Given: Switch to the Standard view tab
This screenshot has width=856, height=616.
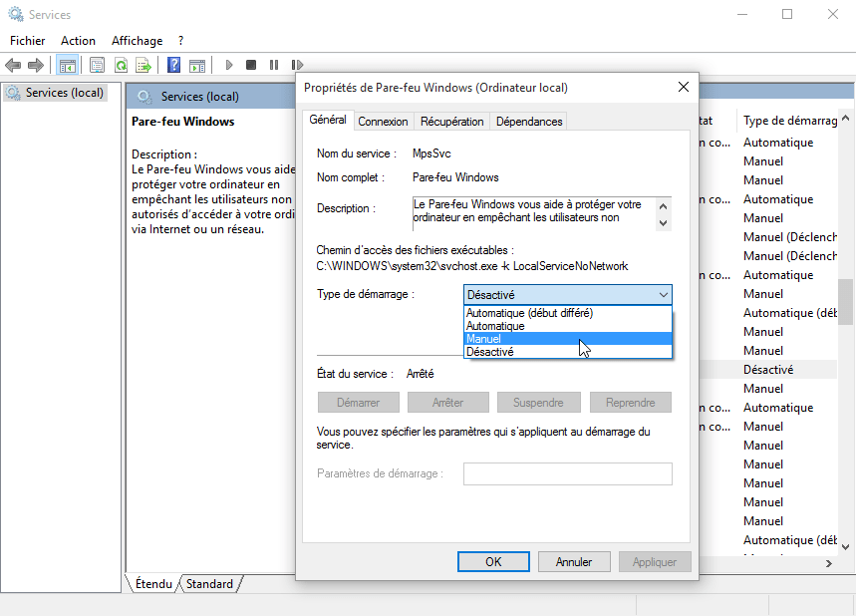Looking at the screenshot, I should [x=209, y=584].
